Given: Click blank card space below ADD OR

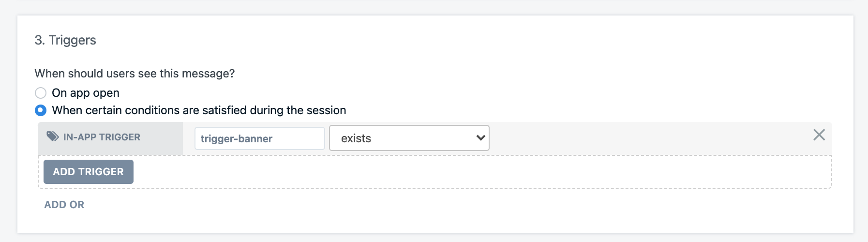Looking at the screenshot, I should (435, 223).
